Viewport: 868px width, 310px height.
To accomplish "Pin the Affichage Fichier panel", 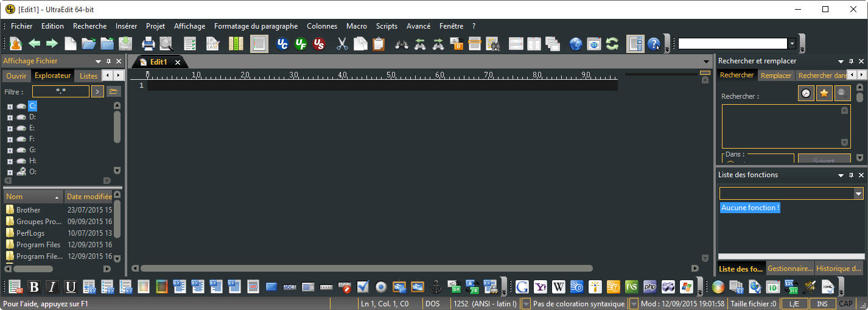I will coord(109,62).
